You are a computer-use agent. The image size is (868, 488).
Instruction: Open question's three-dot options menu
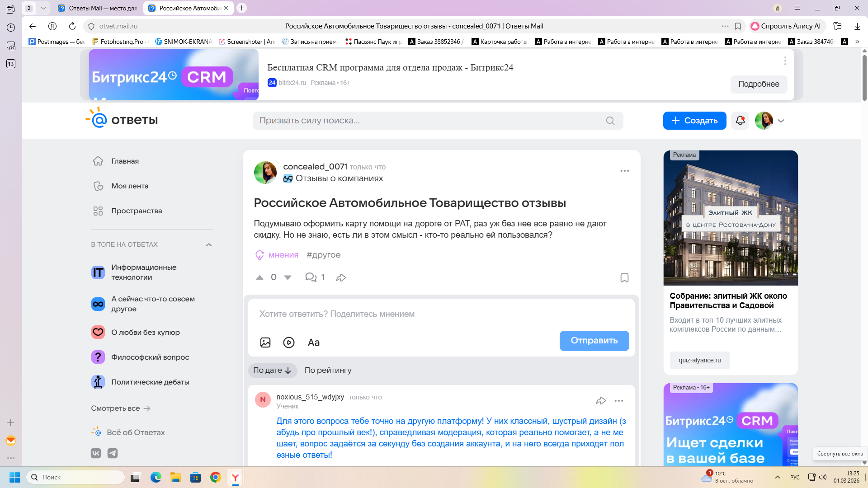tap(624, 171)
